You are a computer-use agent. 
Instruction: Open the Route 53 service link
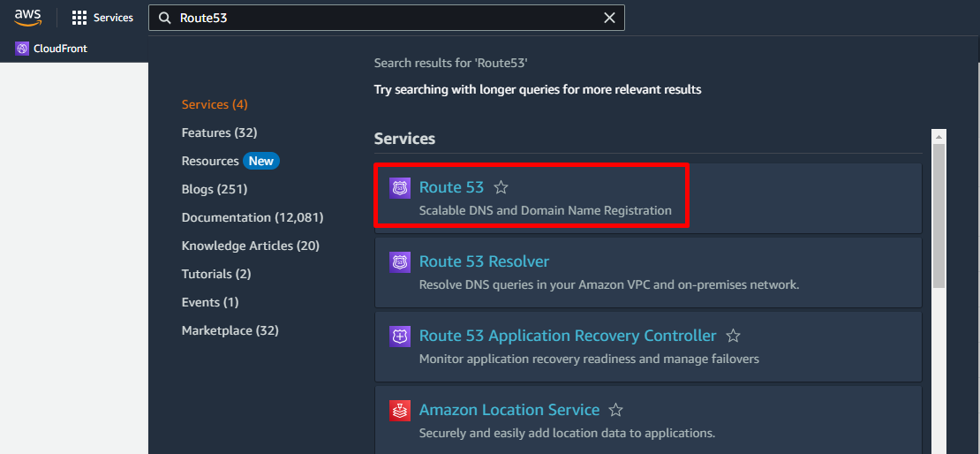(451, 187)
